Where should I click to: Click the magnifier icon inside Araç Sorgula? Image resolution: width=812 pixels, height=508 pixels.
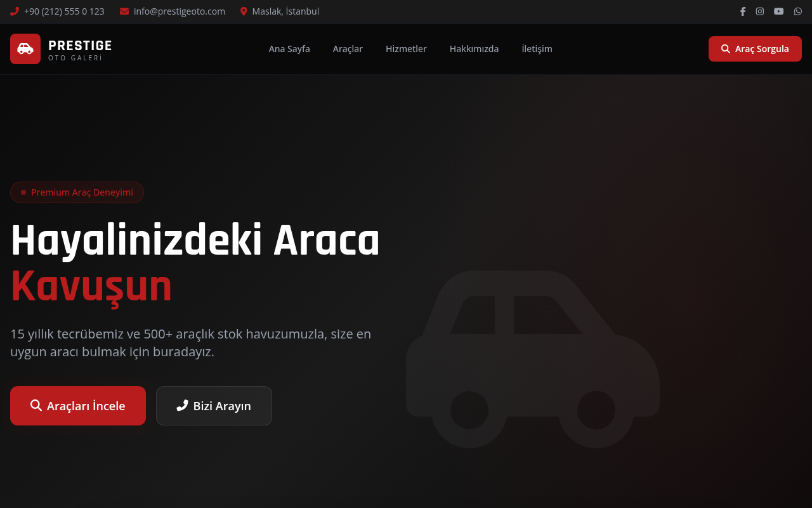click(724, 48)
